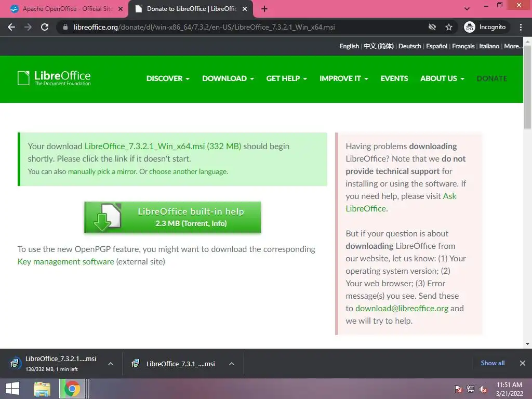Open the EVENTS page
532x399 pixels.
click(x=394, y=78)
